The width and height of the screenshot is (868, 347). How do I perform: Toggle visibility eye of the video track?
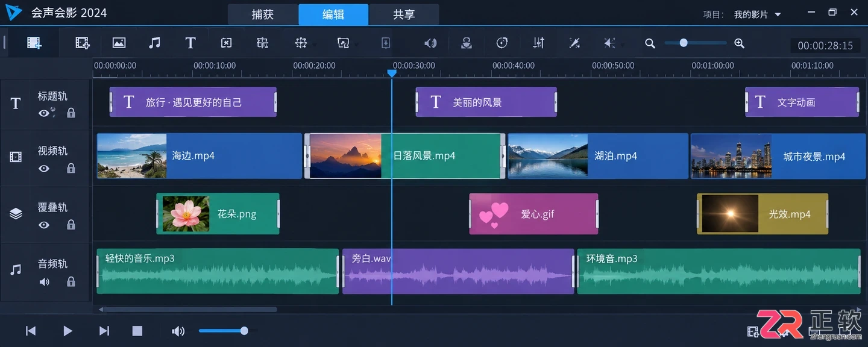click(x=44, y=169)
